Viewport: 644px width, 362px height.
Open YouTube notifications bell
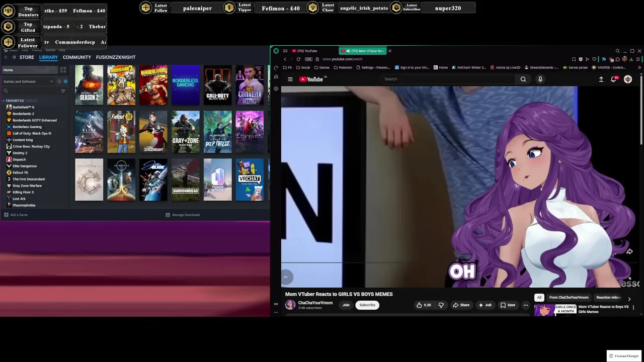tap(613, 79)
